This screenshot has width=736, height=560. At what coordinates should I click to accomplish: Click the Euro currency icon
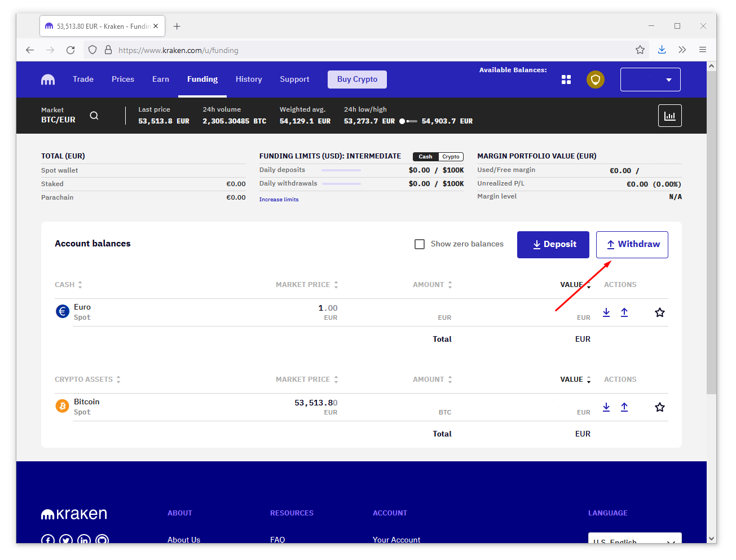coord(63,311)
